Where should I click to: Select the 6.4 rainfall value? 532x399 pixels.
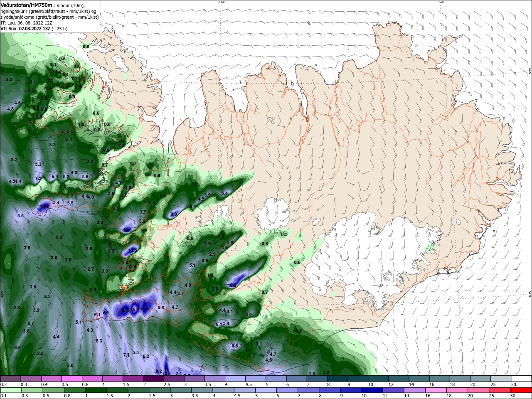[x=54, y=177]
